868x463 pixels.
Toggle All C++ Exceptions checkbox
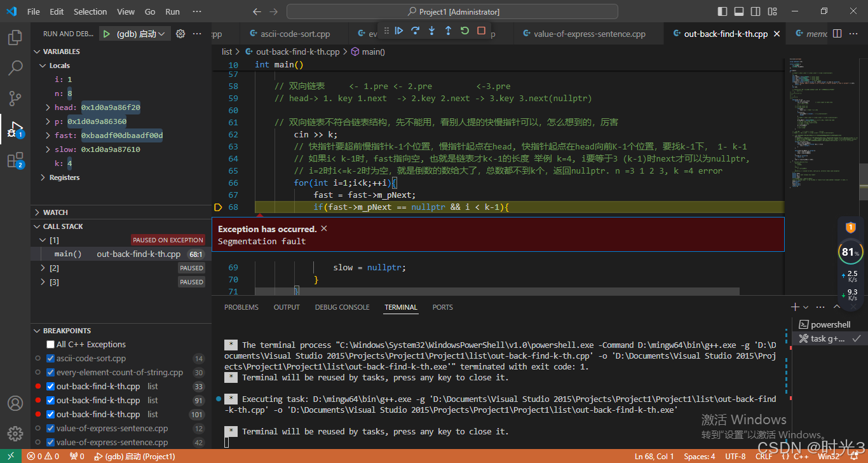51,344
